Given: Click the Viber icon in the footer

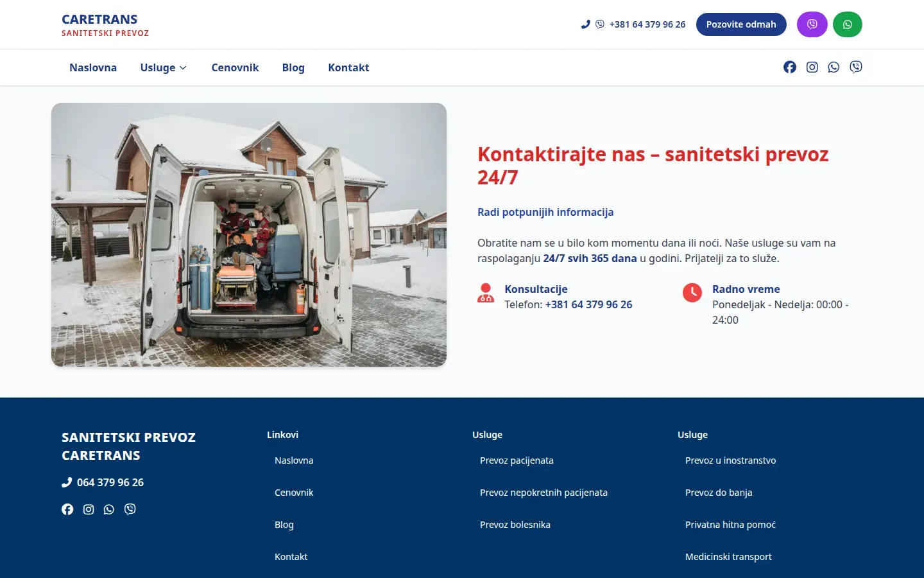Looking at the screenshot, I should pos(130,509).
